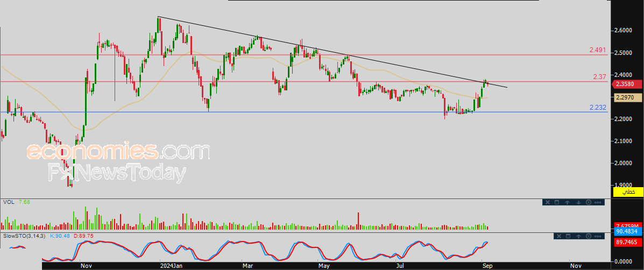Maximize the SlowSTO indicator panel
The width and height of the screenshot is (644, 270).
[568, 236]
